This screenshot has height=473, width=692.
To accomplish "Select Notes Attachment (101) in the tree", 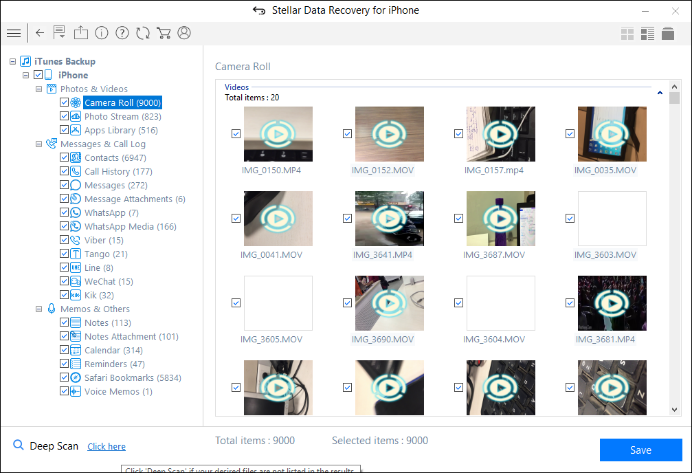I will point(131,337).
